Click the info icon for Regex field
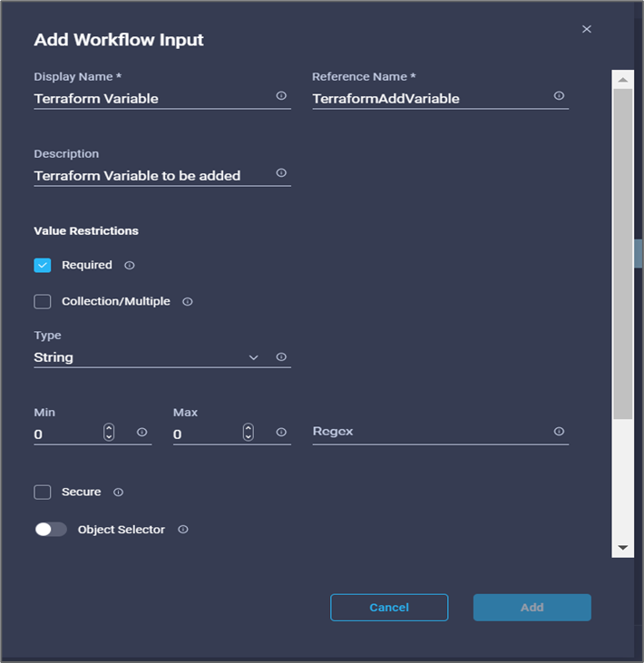 point(559,432)
